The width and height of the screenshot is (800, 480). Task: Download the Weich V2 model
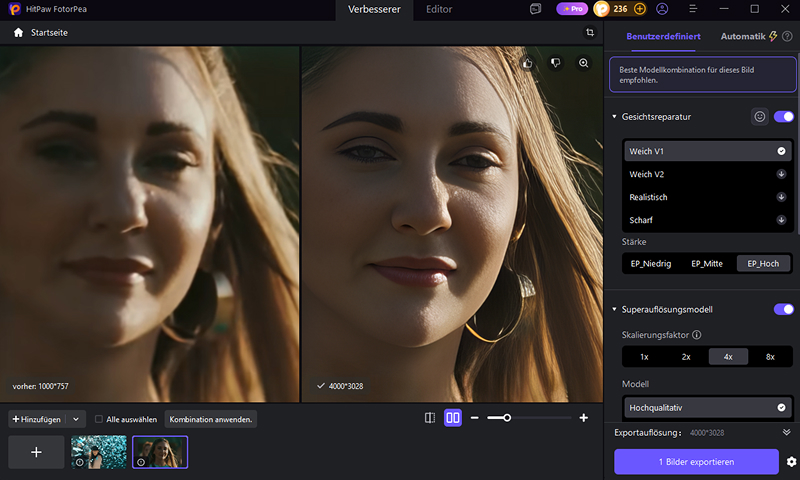click(781, 174)
